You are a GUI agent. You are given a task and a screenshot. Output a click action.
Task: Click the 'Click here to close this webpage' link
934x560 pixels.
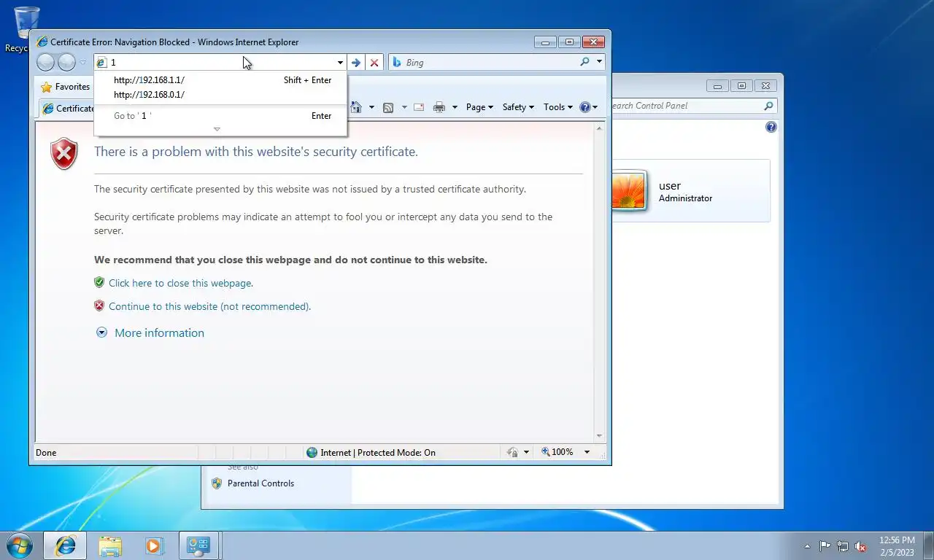pos(181,283)
